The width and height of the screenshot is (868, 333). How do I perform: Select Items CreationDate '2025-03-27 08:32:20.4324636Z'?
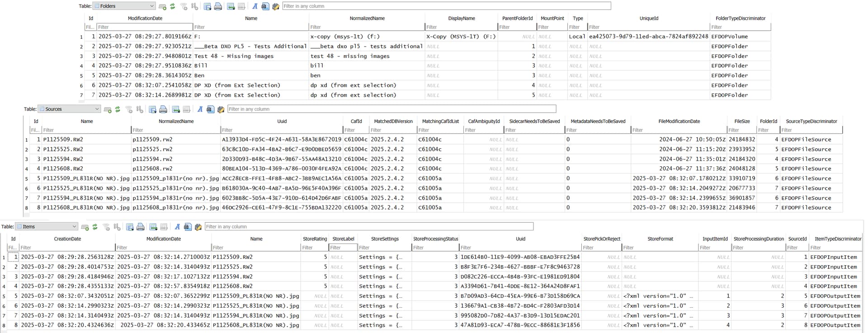click(x=67, y=326)
